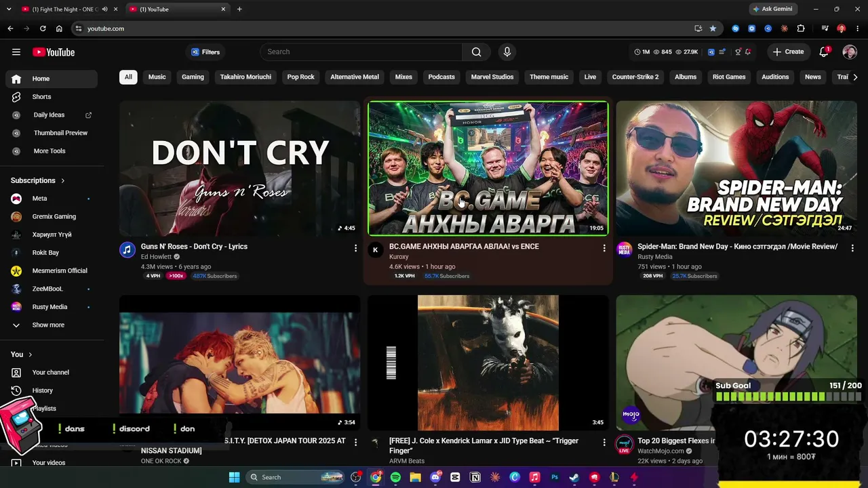
Task: Open Spotify from the taskbar
Action: [x=395, y=477]
